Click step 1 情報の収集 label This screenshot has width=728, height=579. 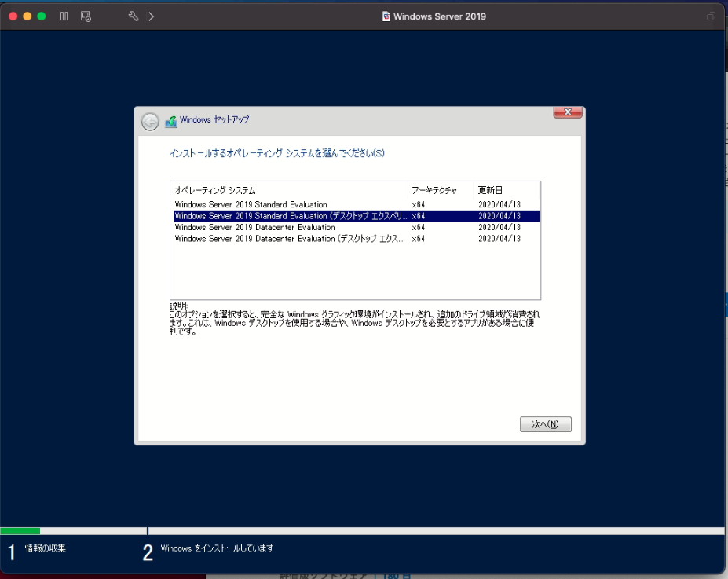pyautogui.click(x=45, y=548)
